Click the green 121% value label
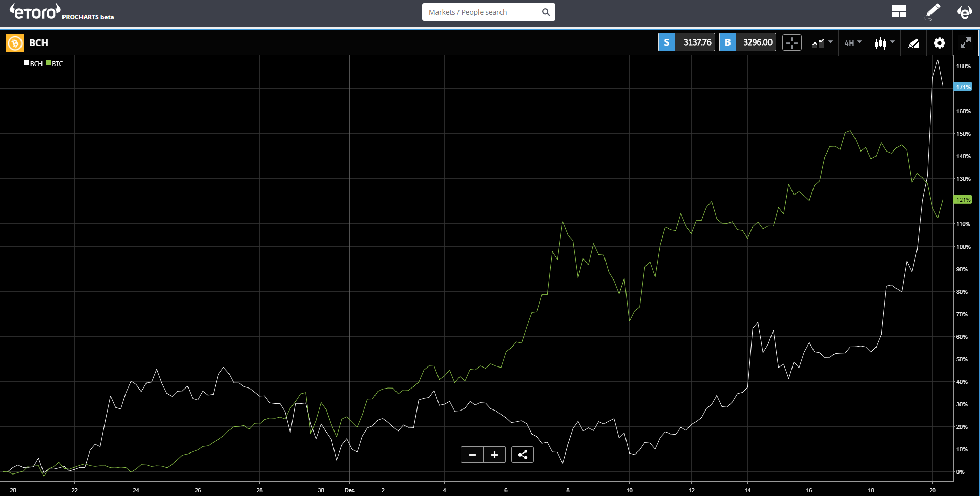Screen dimensions: 980x496 (963, 200)
